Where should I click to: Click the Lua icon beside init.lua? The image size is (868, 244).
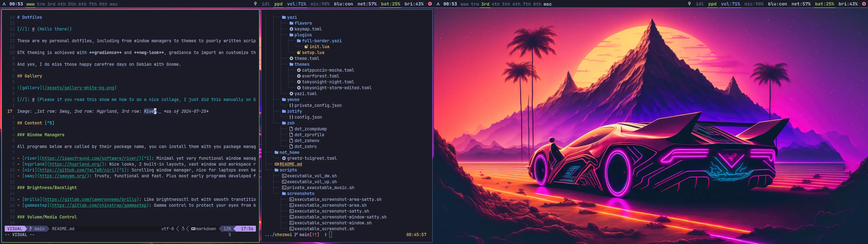(306, 47)
